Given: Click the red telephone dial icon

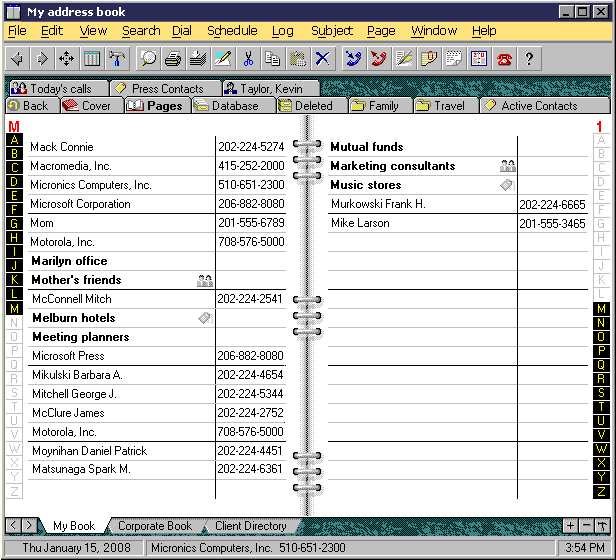Looking at the screenshot, I should pos(504,59).
